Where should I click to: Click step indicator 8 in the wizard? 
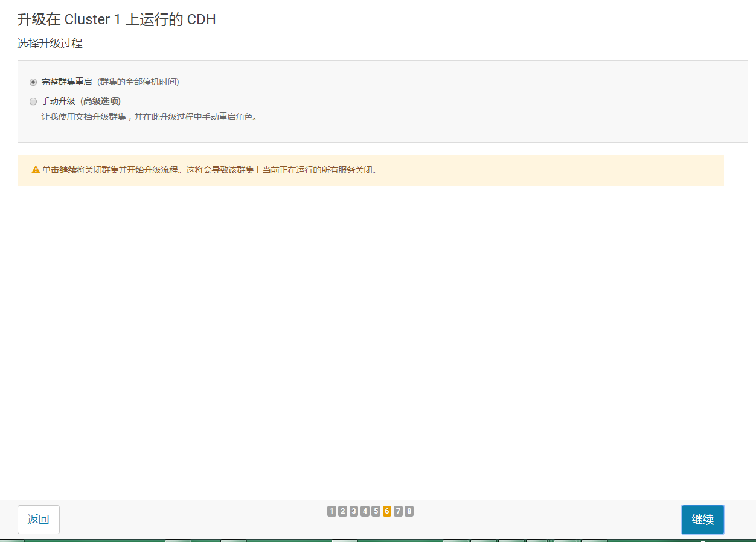(409, 511)
